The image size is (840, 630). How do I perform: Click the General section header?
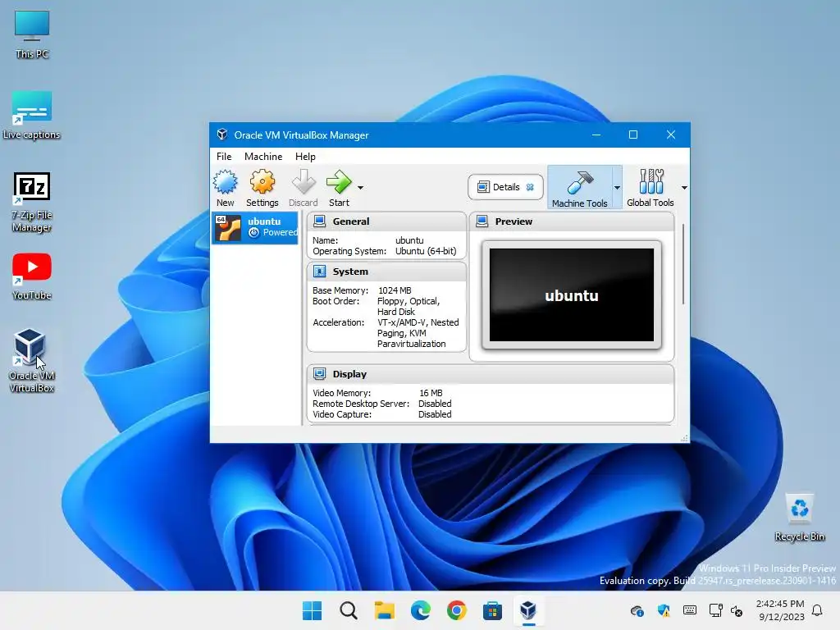pos(386,221)
